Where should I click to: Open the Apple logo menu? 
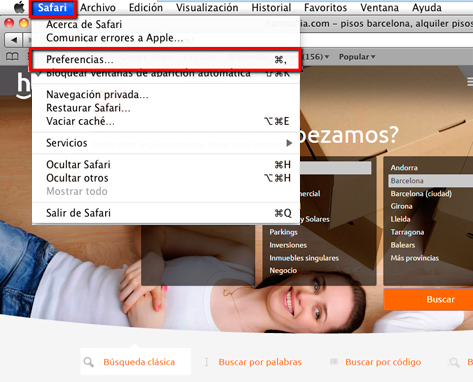click(19, 7)
